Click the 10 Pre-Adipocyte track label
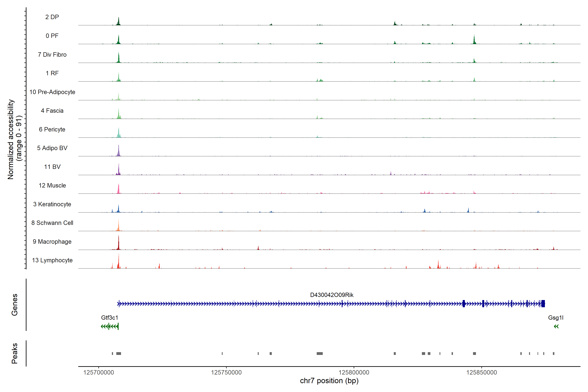Viewport: 588px width, 392px height. pyautogui.click(x=52, y=92)
